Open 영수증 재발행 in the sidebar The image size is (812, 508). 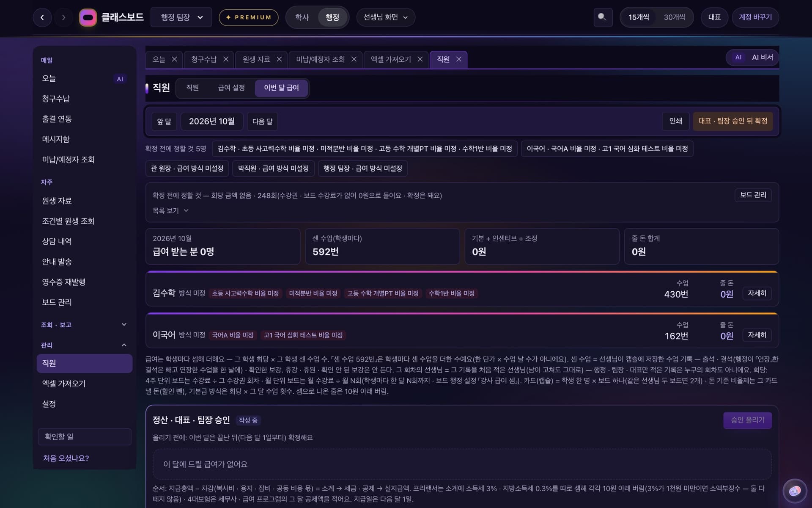click(84, 282)
